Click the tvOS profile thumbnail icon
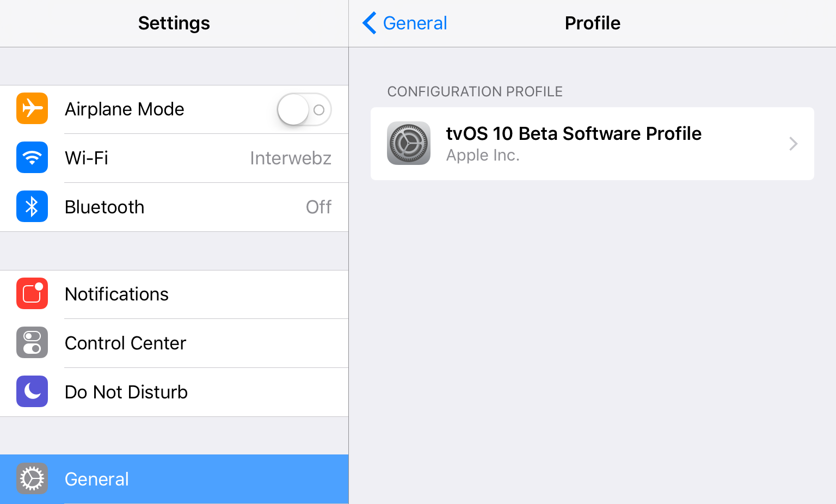The image size is (836, 504). click(x=409, y=143)
